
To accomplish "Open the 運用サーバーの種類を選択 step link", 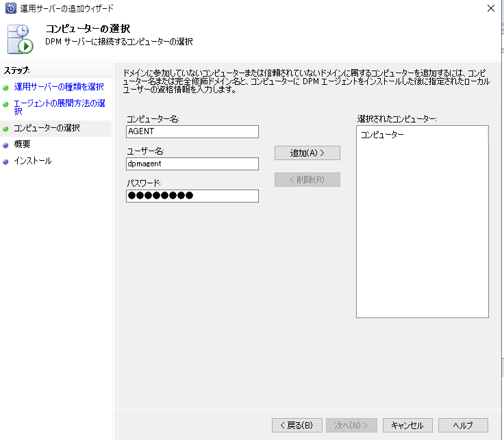I will point(59,87).
